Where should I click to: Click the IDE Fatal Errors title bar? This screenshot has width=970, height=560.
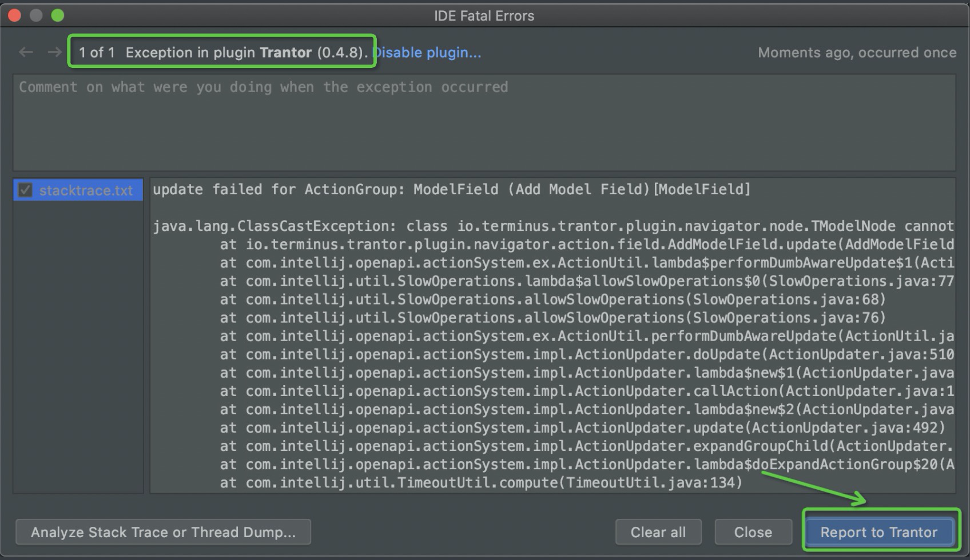coord(484,15)
